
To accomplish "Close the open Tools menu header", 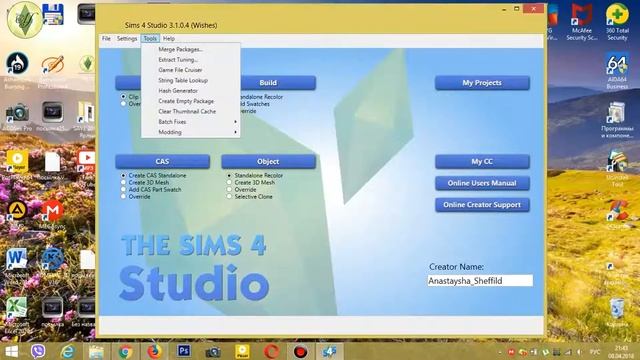I will click(150, 38).
